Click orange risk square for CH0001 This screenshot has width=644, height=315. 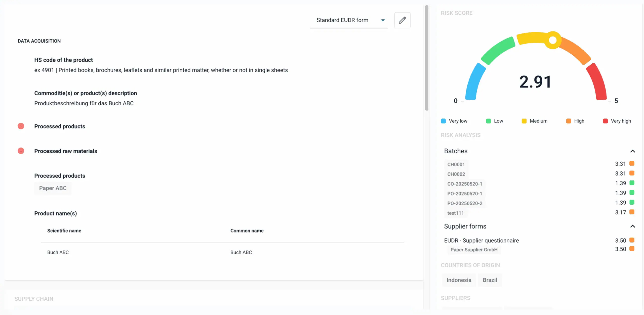[x=632, y=164]
